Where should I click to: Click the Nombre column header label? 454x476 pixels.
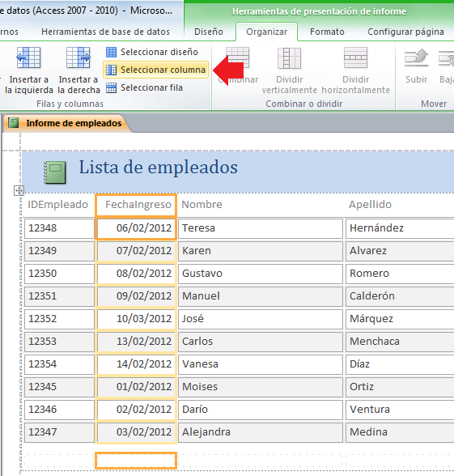point(202,205)
